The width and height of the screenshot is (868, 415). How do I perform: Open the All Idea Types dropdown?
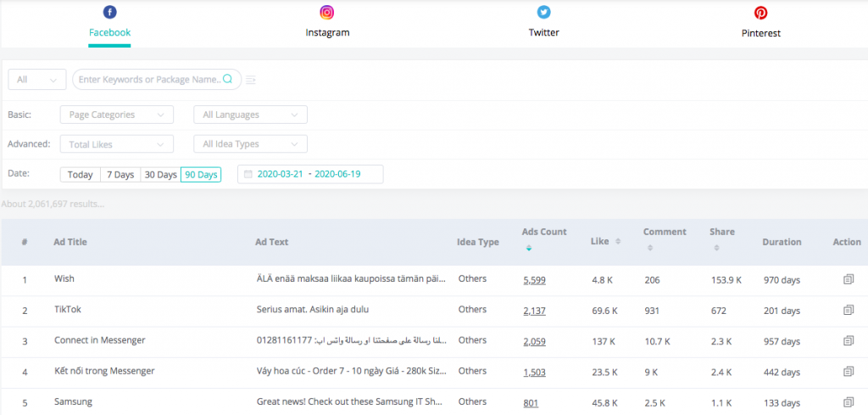point(250,144)
